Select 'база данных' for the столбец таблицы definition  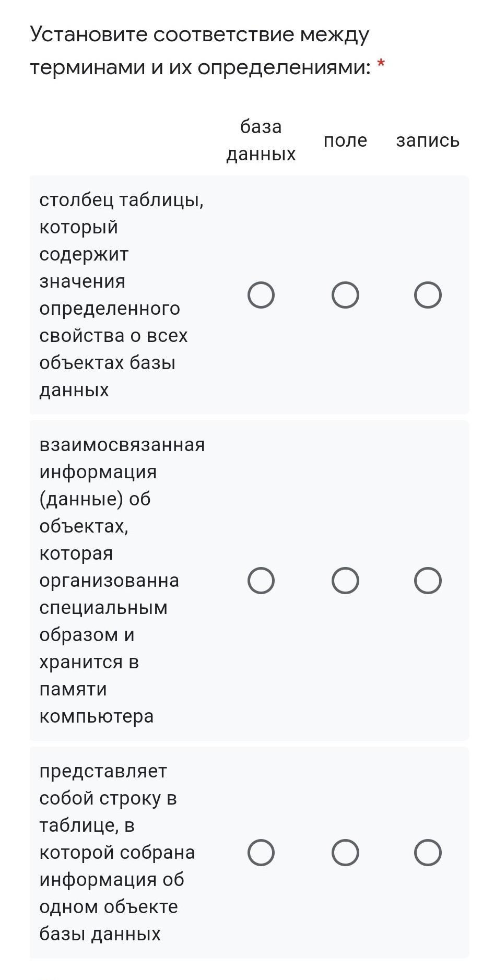click(x=261, y=295)
